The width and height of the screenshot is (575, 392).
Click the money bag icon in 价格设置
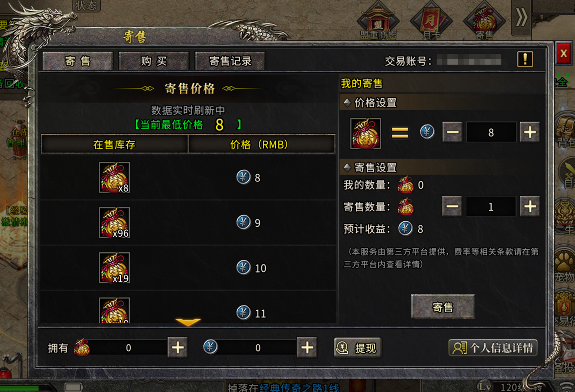click(x=366, y=133)
